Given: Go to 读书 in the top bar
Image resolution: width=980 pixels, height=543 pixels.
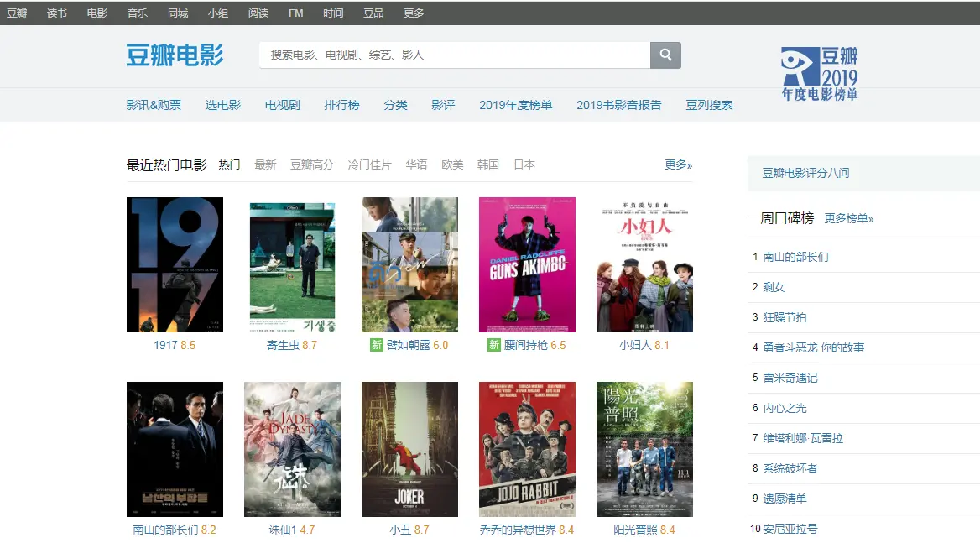Looking at the screenshot, I should click(57, 13).
